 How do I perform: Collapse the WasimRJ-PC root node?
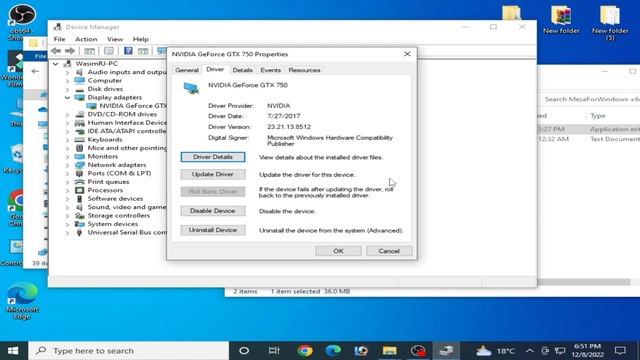56,64
